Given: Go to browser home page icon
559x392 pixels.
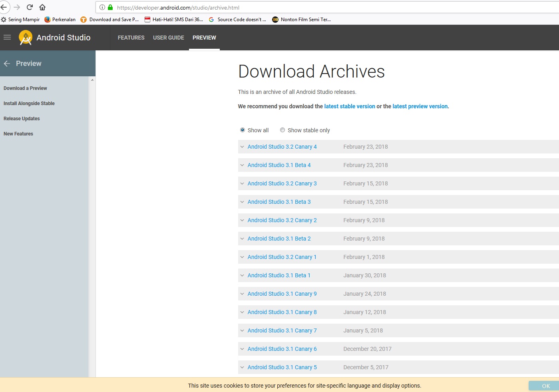Looking at the screenshot, I should tap(42, 7).
